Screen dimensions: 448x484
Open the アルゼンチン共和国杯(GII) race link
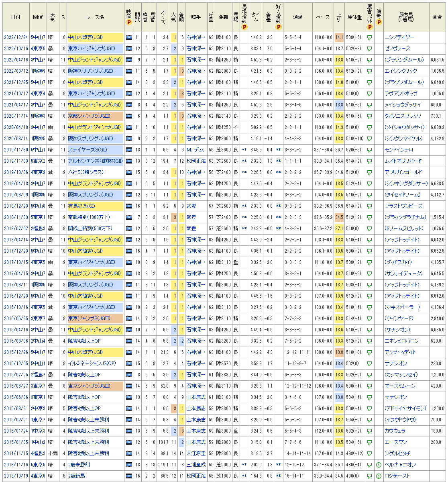coord(96,161)
